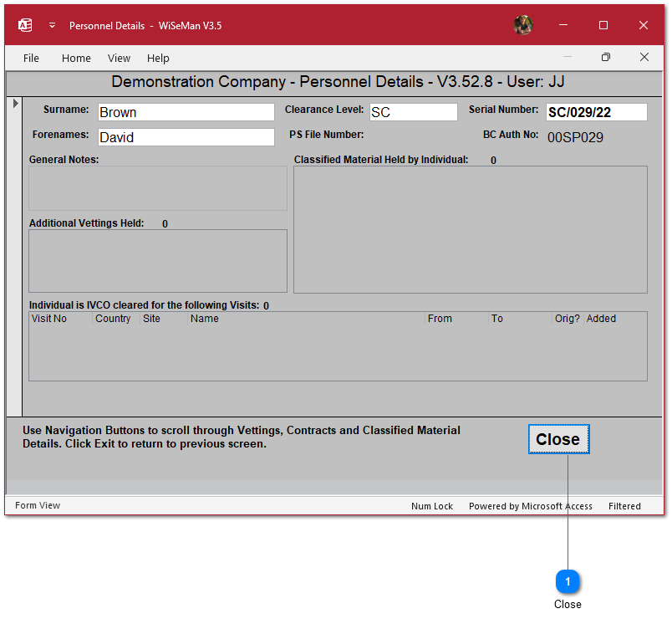The width and height of the screenshot is (672, 624).
Task: Close inner form using menu-row X icon
Action: 644,58
